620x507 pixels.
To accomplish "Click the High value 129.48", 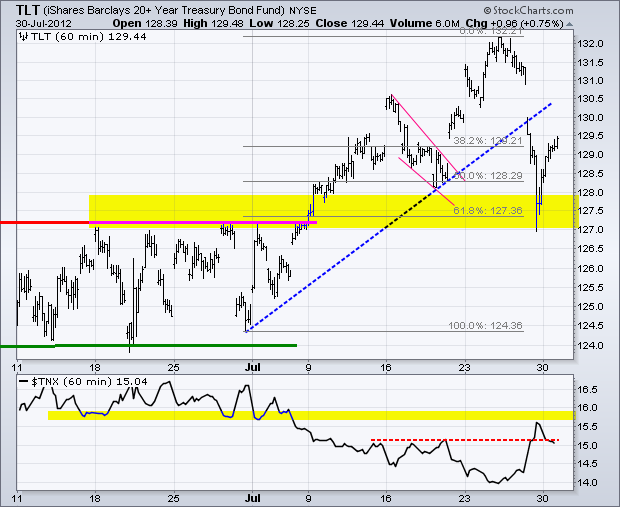I will (x=227, y=23).
